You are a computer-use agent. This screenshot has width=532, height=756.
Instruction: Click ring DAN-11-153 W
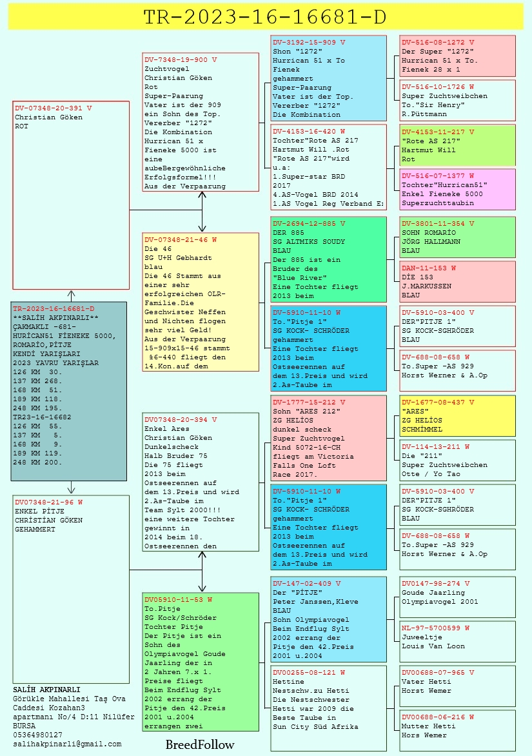pos(429,268)
